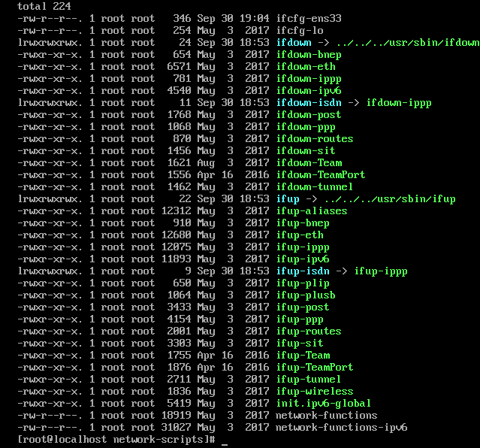Click the ifdown-TeamPort filename
The height and width of the screenshot is (448, 480).
click(x=321, y=175)
